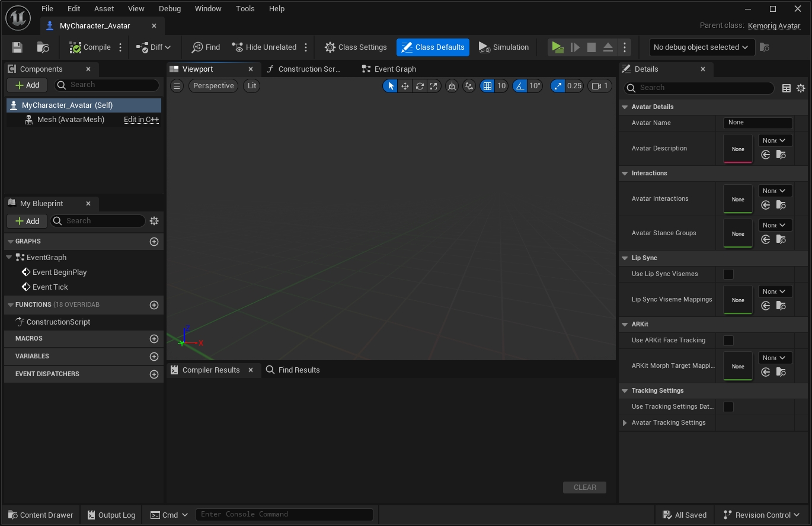This screenshot has width=812, height=526.
Task: Toggle Use Tracking Settings Data checkbox
Action: (728, 407)
